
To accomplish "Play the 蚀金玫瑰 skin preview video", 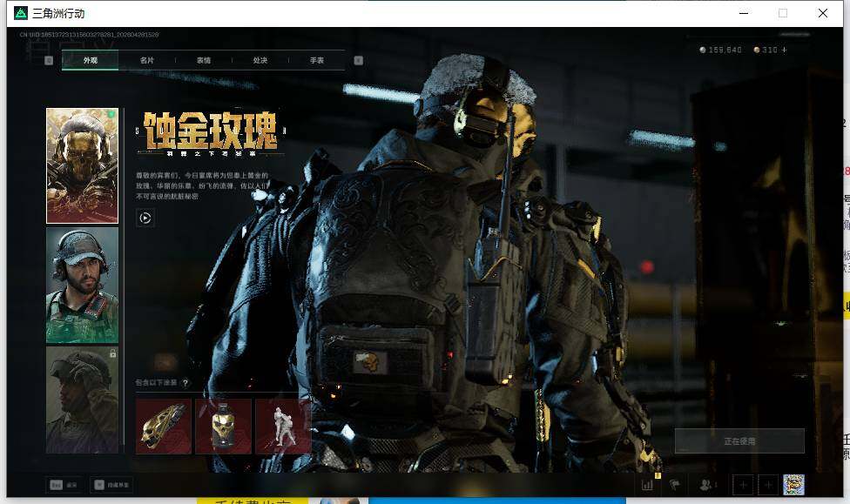I will (145, 218).
